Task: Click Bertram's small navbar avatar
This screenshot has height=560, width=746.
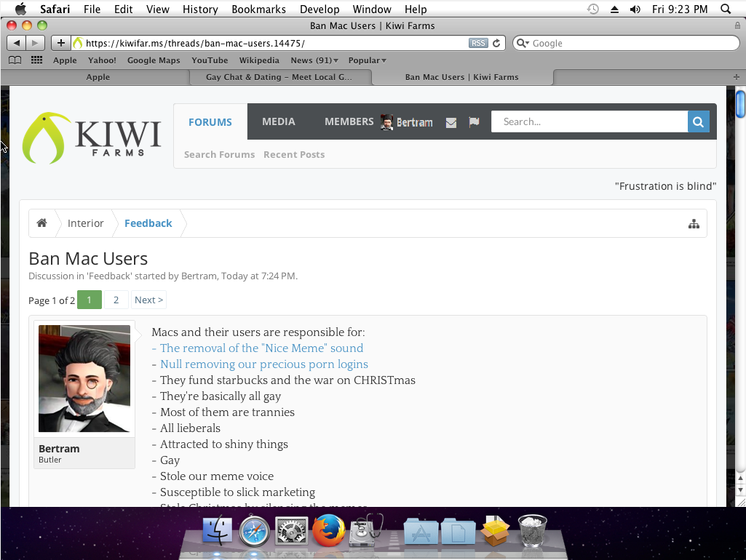Action: [x=386, y=122]
